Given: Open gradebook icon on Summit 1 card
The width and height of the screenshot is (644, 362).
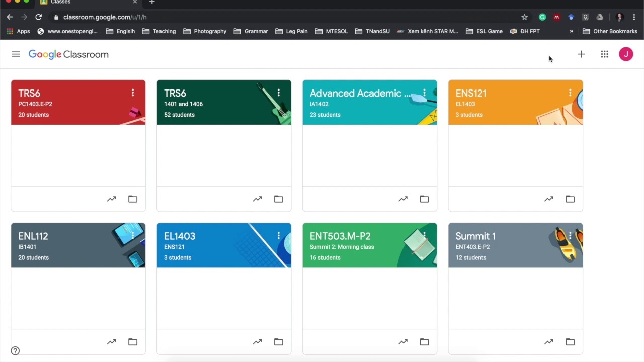Looking at the screenshot, I should [x=549, y=342].
